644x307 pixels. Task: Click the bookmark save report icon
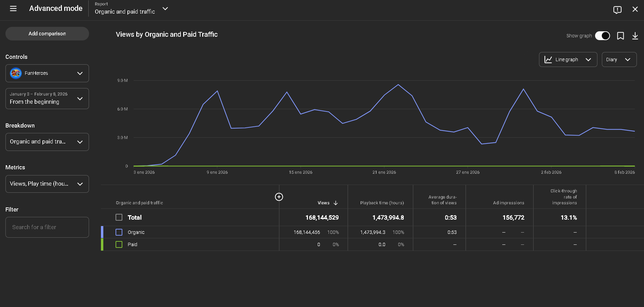pos(620,36)
